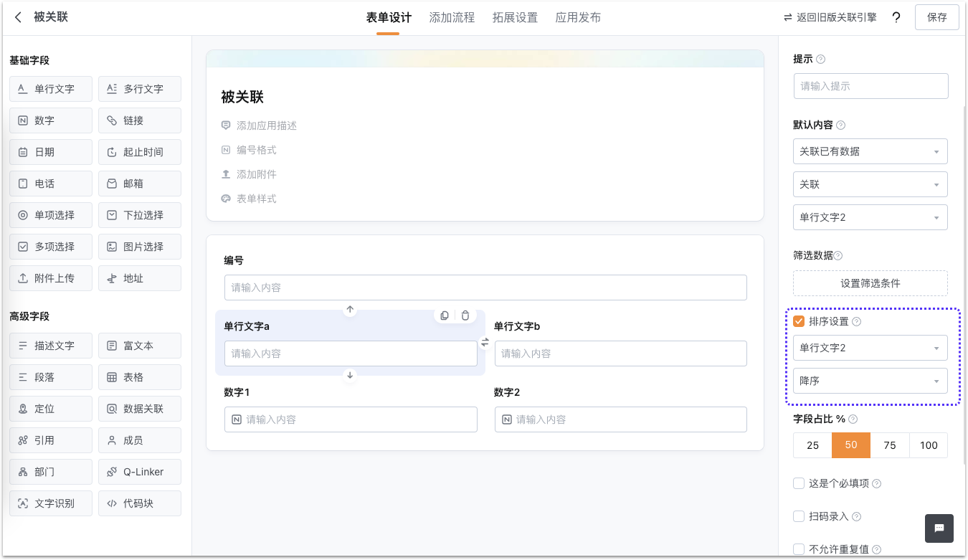The height and width of the screenshot is (560, 968).
Task: Click the 保存 button
Action: tap(937, 17)
